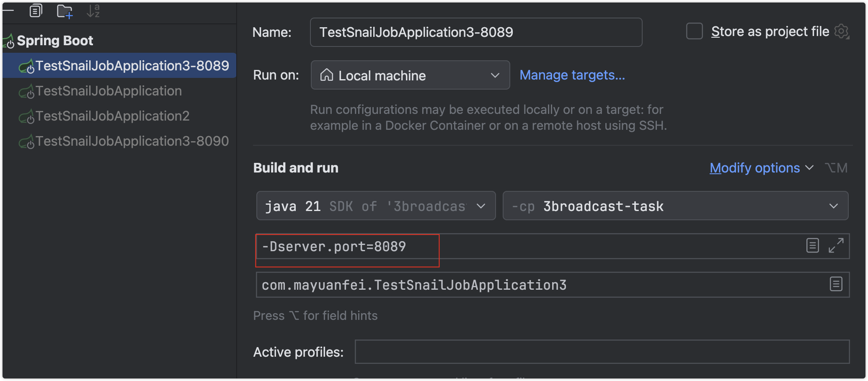Viewport: 868px width, 381px height.
Task: Select the Spring Boot category node
Action: tap(54, 41)
